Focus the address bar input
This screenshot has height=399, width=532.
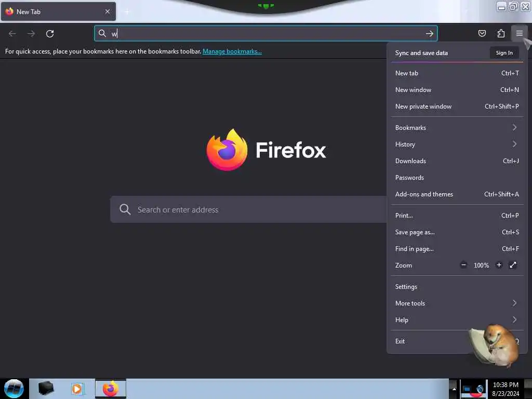[x=266, y=33]
